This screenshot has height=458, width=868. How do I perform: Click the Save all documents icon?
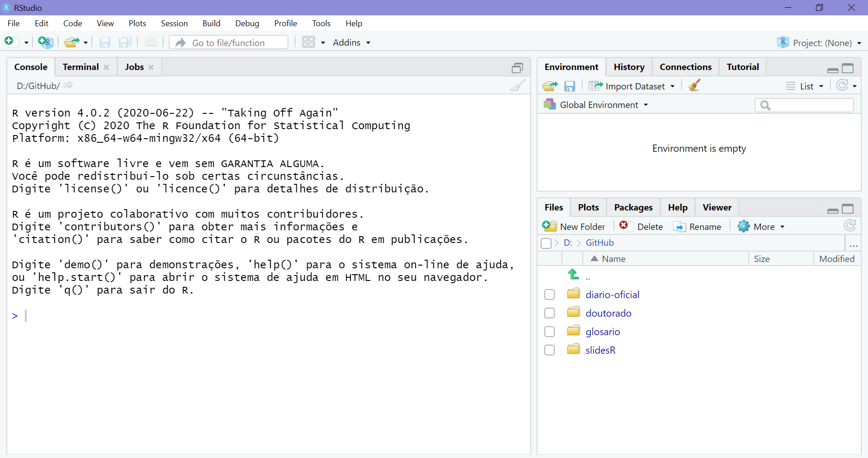coord(125,42)
